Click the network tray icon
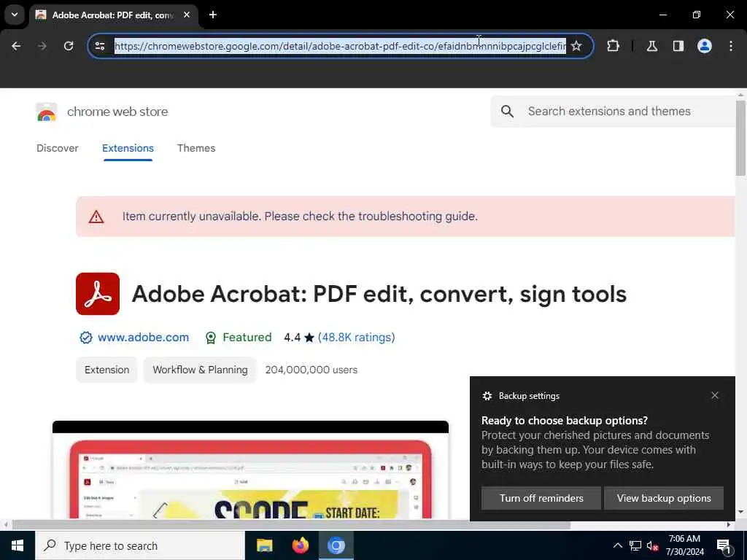Screen dimensions: 747x560 (635, 545)
